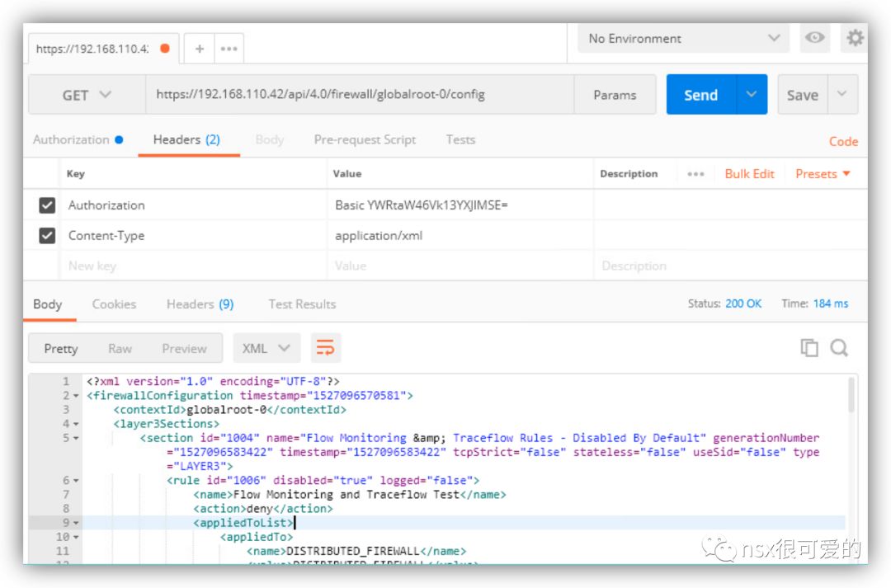Click the new header Description field
This screenshot has height=588, width=891.
[x=730, y=266]
